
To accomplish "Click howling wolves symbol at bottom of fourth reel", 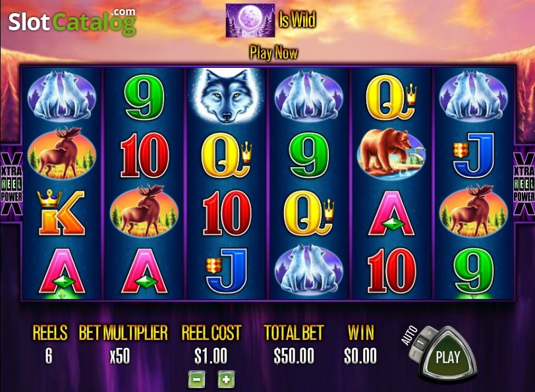I will click(x=308, y=269).
